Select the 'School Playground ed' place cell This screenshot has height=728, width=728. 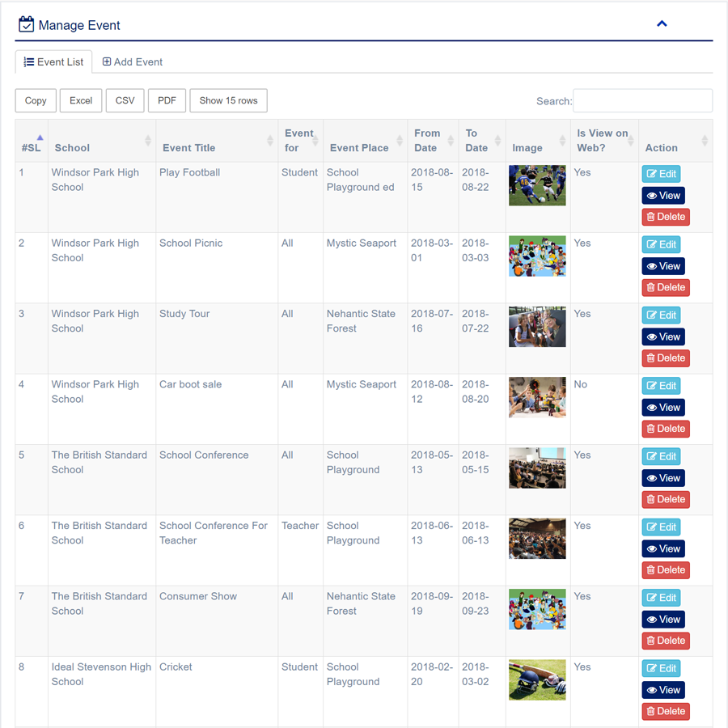366,197
